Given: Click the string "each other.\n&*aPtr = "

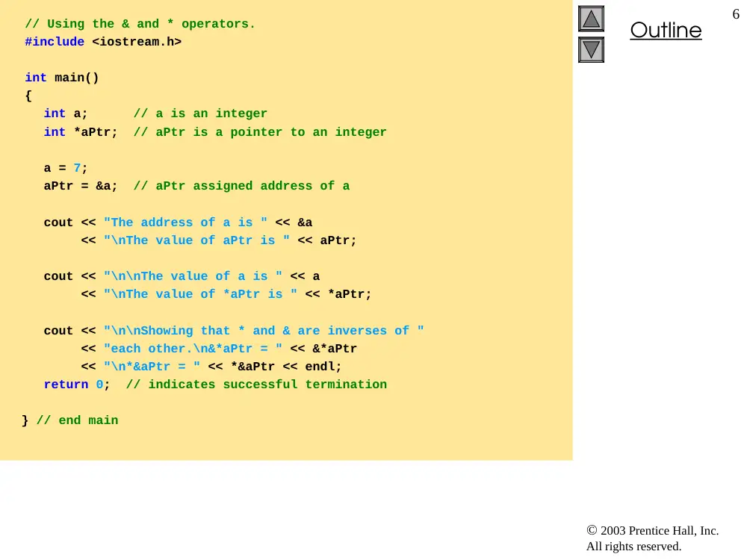Looking at the screenshot, I should click(x=193, y=349).
